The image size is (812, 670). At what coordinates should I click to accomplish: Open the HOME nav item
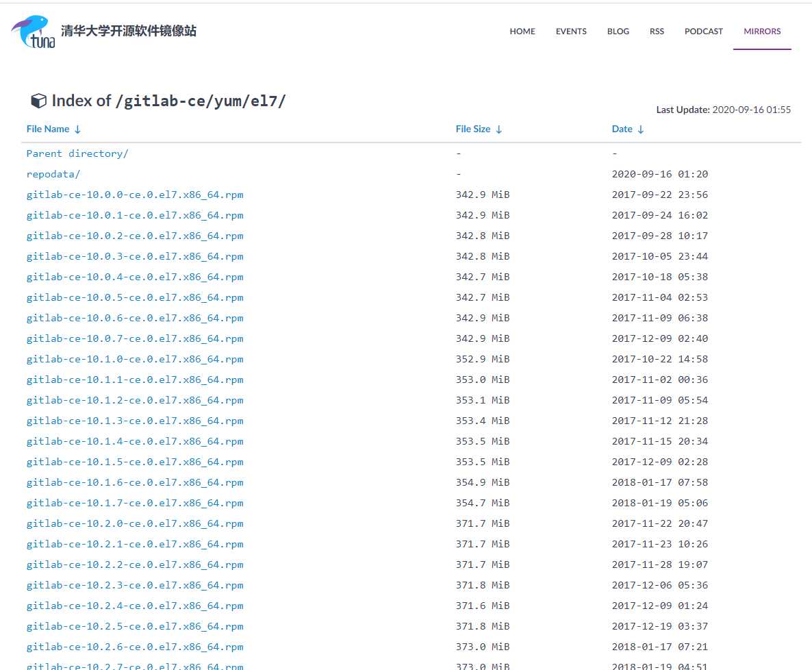tap(522, 31)
